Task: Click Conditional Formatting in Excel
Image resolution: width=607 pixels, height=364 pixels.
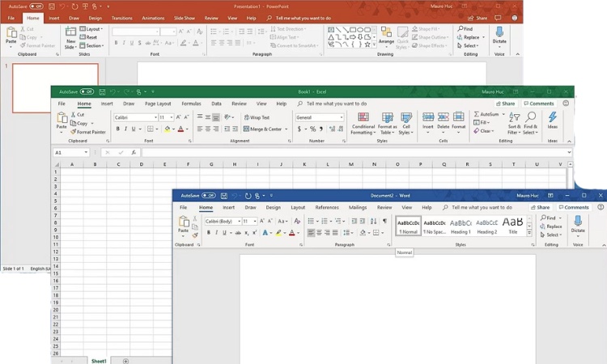Action: (x=363, y=124)
